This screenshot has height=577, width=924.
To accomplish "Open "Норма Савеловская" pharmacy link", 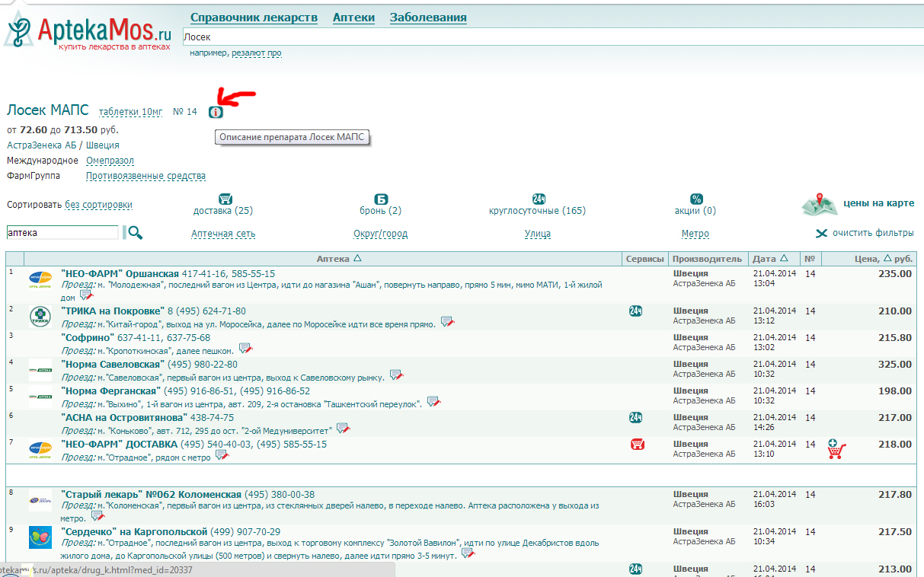I will pos(113,364).
